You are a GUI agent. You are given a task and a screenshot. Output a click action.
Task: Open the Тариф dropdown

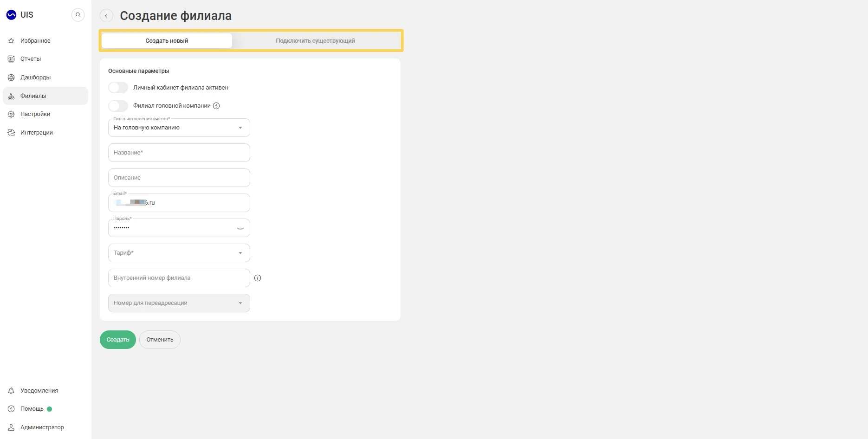point(179,253)
